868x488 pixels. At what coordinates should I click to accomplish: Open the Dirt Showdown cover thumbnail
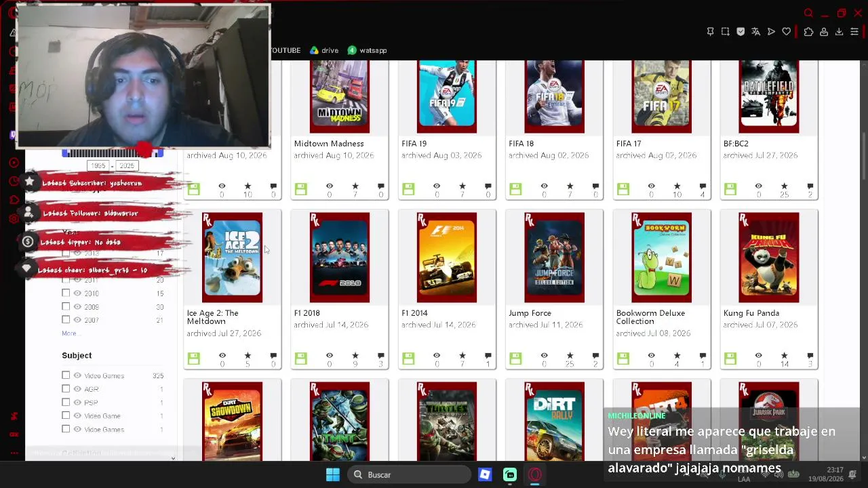pos(232,421)
